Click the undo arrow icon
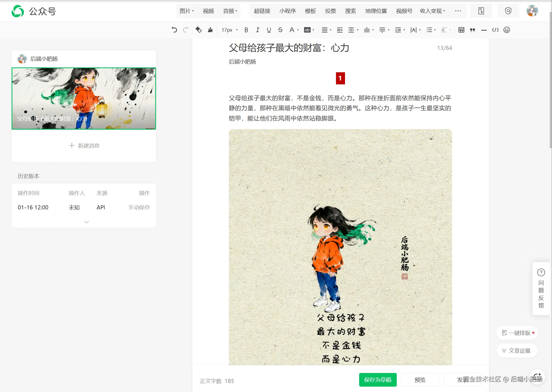This screenshot has height=392, width=552. [174, 30]
